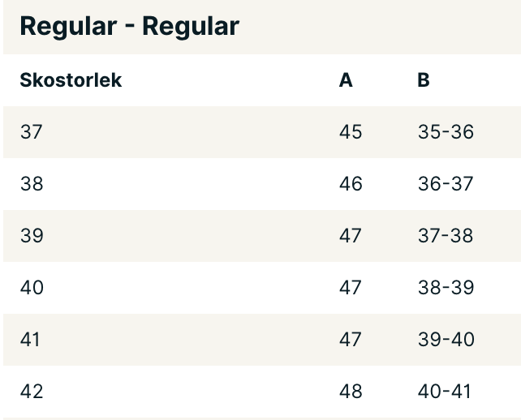Click the B range 38-39 cell

(x=446, y=288)
